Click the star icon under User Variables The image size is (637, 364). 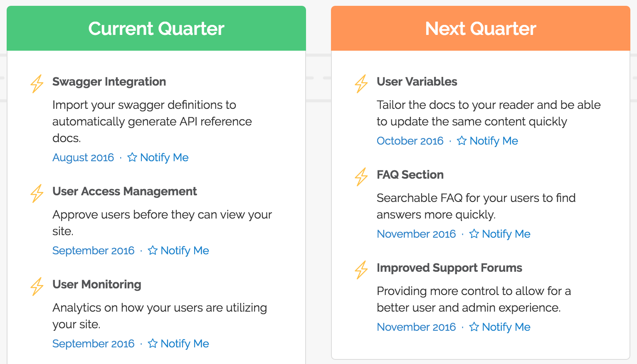tap(462, 140)
